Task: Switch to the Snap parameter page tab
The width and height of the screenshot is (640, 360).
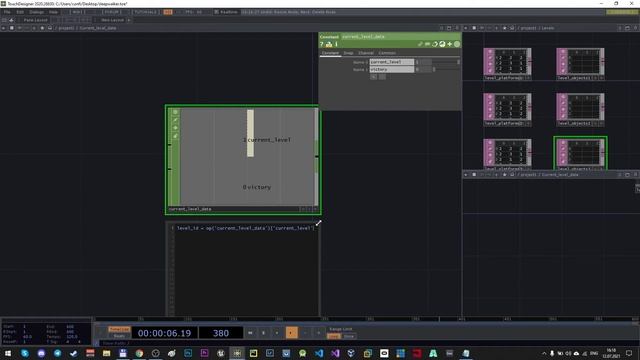Action: coord(349,53)
